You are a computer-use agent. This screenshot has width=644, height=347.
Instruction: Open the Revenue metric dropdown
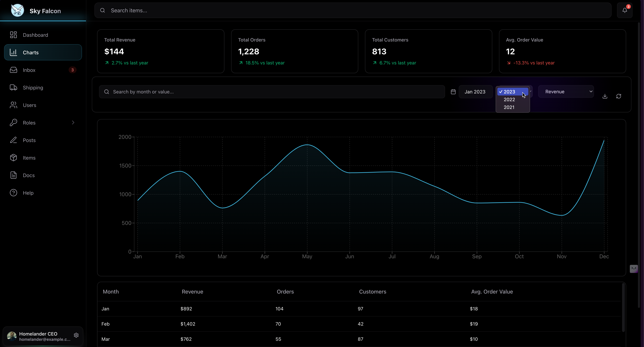point(566,92)
